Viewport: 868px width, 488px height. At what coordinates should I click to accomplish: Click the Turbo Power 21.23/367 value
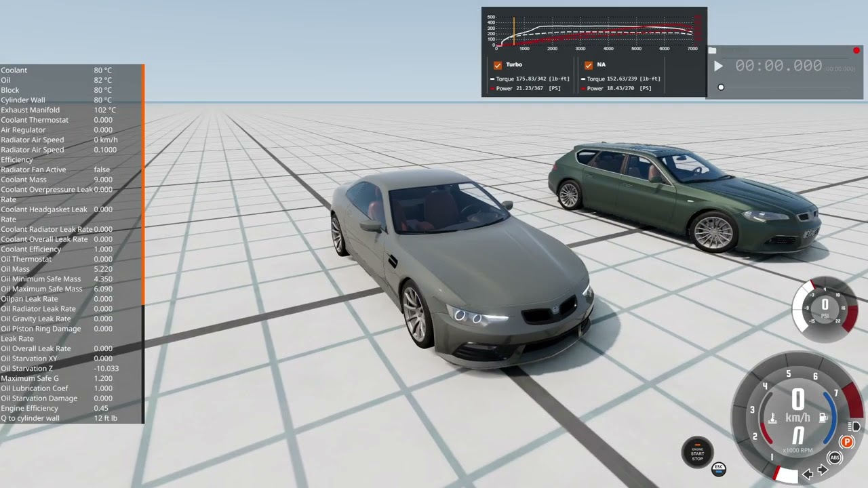[x=528, y=88]
